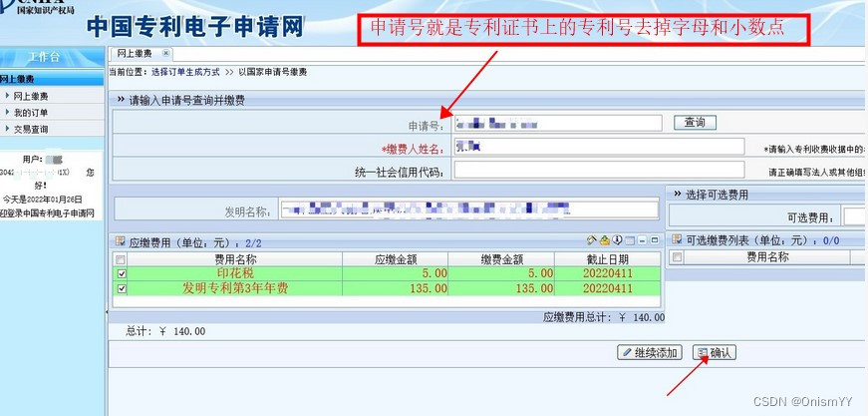Click the 确认 button

click(715, 352)
